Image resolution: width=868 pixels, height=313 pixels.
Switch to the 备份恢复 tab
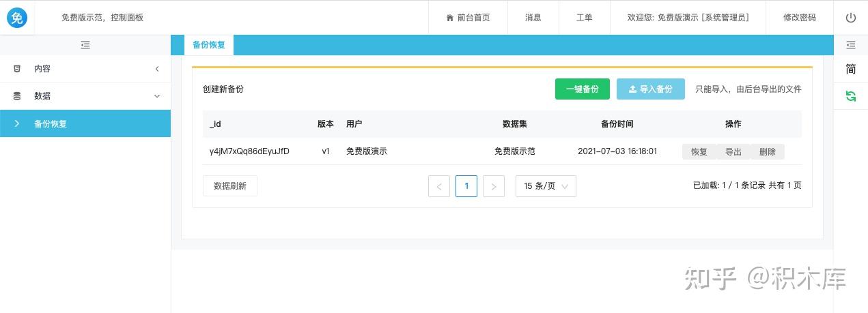(209, 45)
